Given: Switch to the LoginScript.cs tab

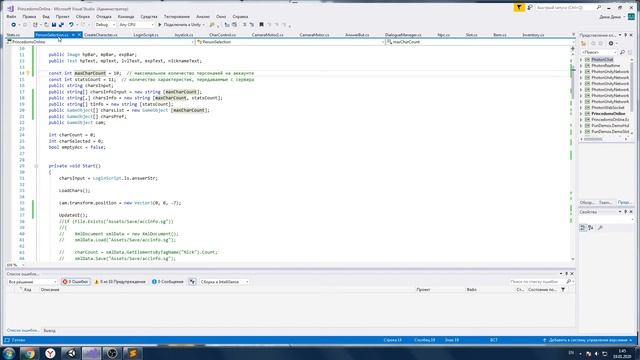Looking at the screenshot, I should (146, 35).
